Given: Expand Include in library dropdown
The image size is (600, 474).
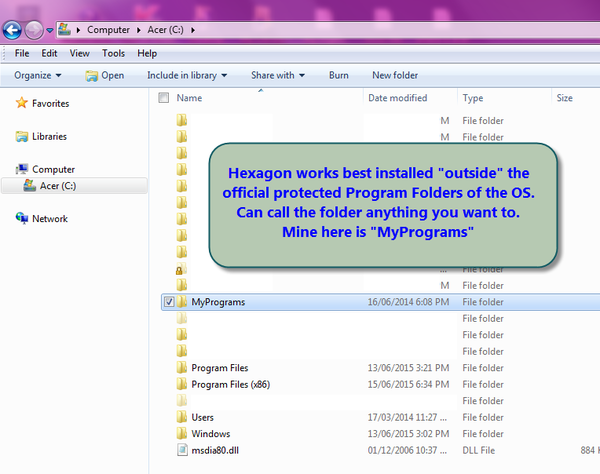Looking at the screenshot, I should click(187, 75).
